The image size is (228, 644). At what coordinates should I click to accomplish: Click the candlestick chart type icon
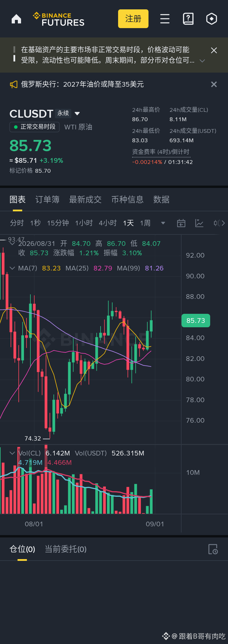click(x=217, y=223)
